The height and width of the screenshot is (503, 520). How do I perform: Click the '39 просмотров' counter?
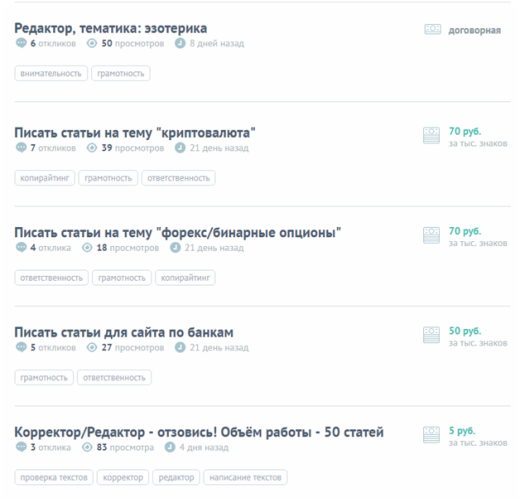pos(133,148)
